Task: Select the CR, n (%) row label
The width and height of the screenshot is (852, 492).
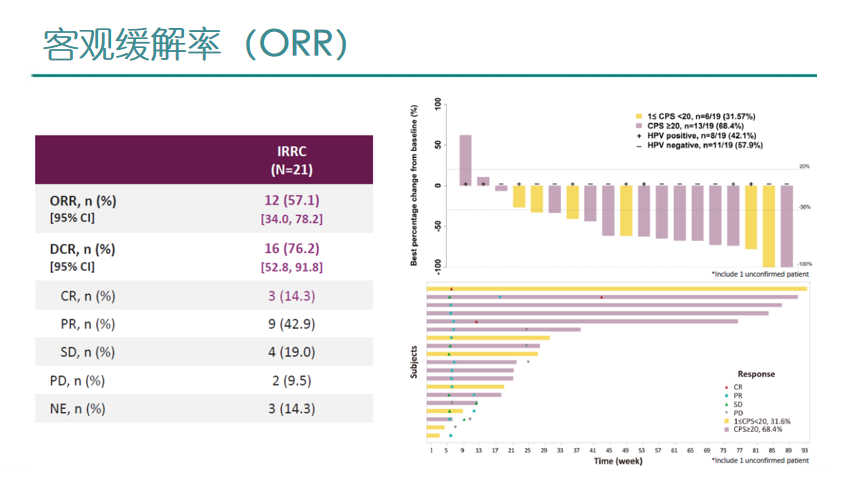Action: (87, 296)
